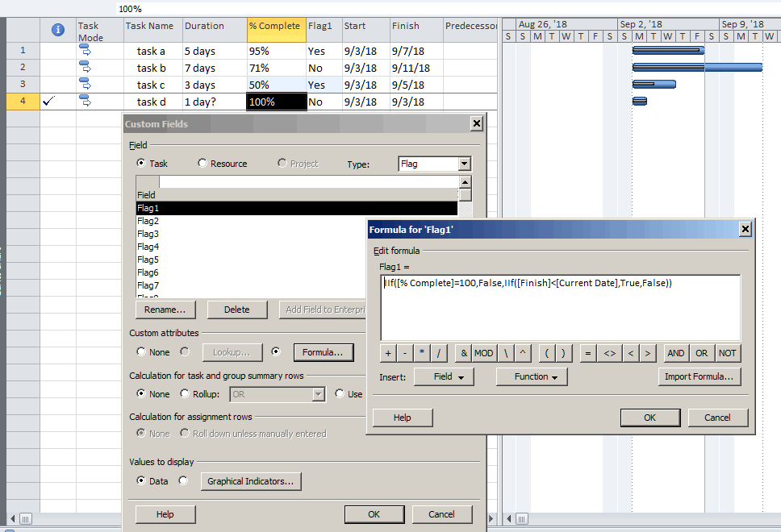Insert the less-than operator
Image resolution: width=781 pixels, height=532 pixels.
tap(631, 353)
